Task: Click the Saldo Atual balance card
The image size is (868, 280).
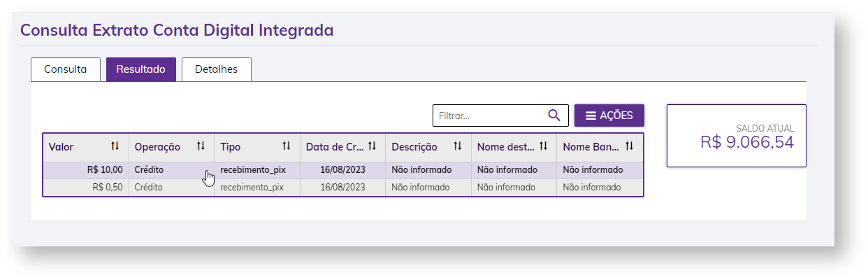Action: tap(736, 136)
